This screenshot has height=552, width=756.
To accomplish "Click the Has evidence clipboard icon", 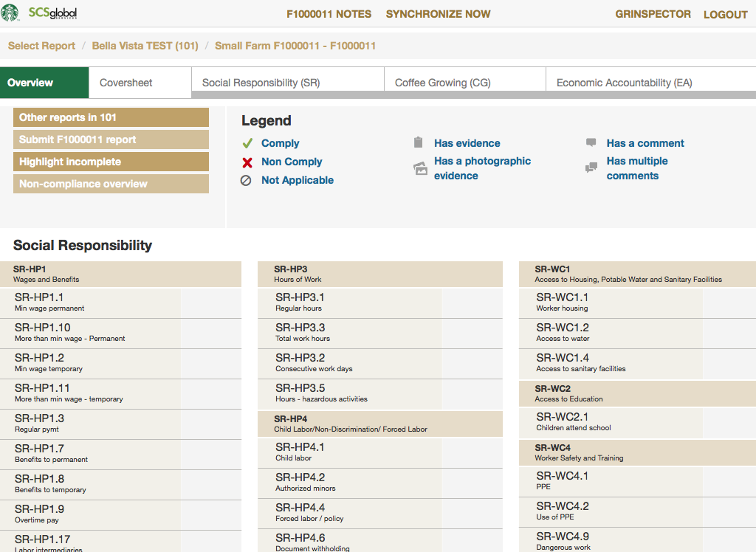I will point(419,143).
